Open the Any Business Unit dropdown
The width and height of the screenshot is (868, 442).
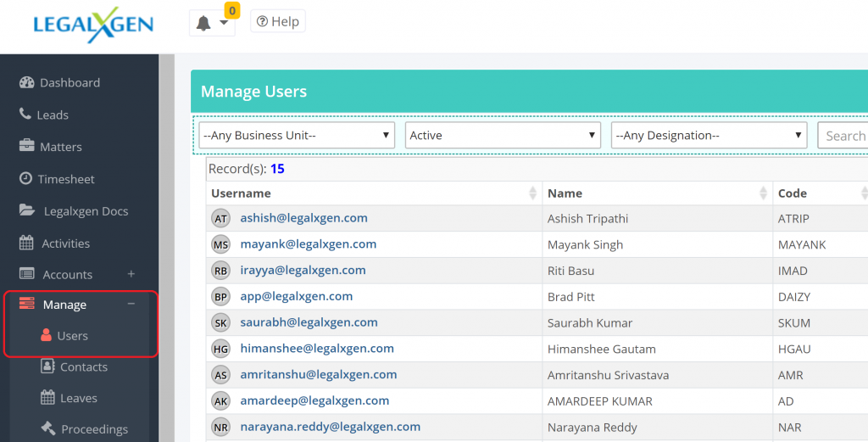[297, 136]
